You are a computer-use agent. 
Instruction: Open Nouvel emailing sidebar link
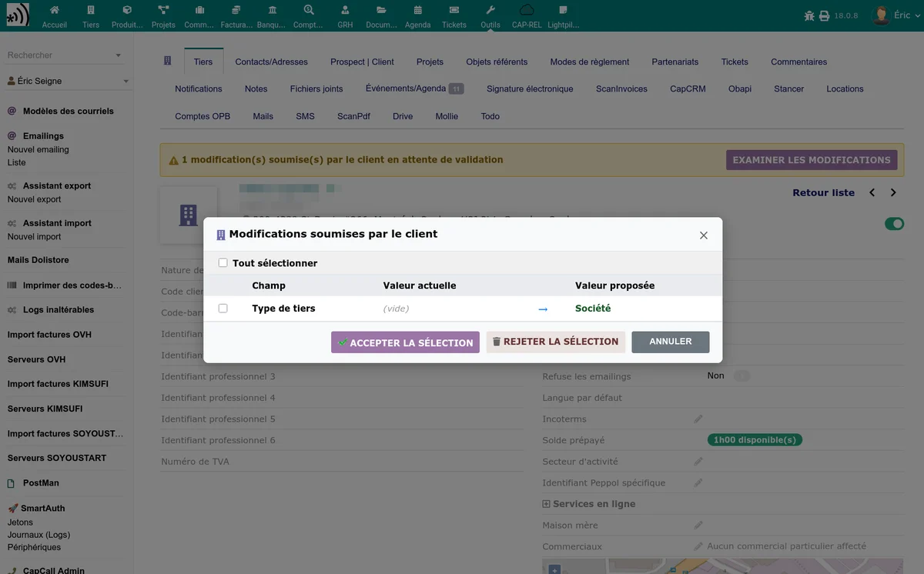tap(38, 149)
